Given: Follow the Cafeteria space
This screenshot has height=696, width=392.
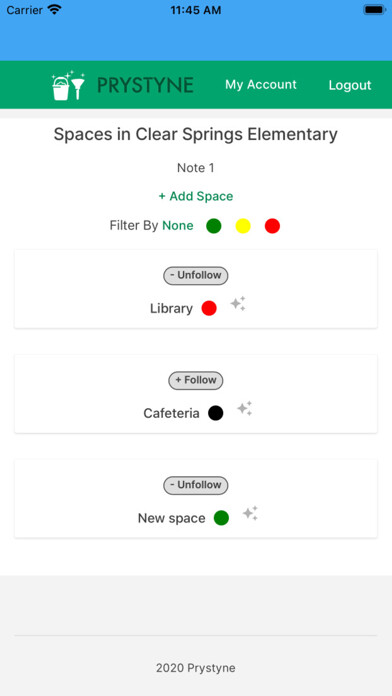Looking at the screenshot, I should 196,380.
